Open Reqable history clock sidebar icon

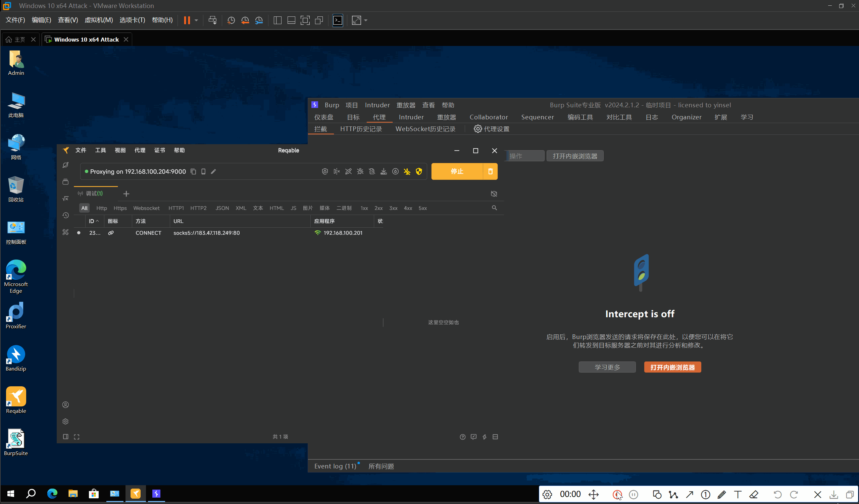click(65, 216)
